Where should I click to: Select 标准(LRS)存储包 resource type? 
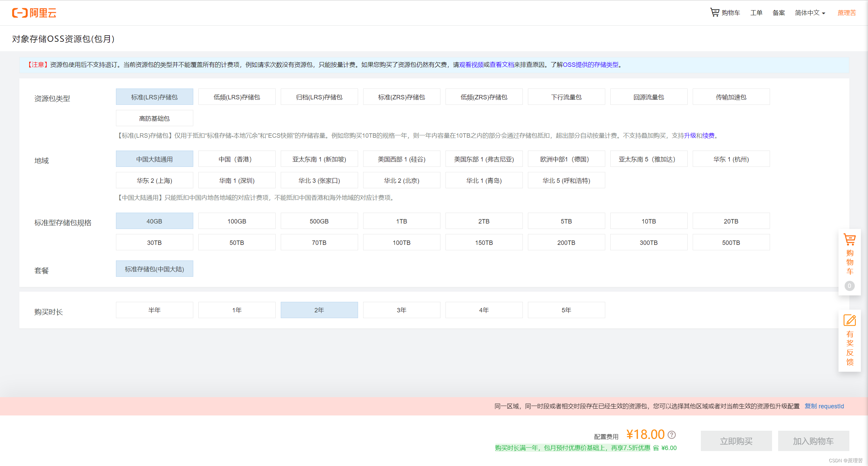click(155, 97)
